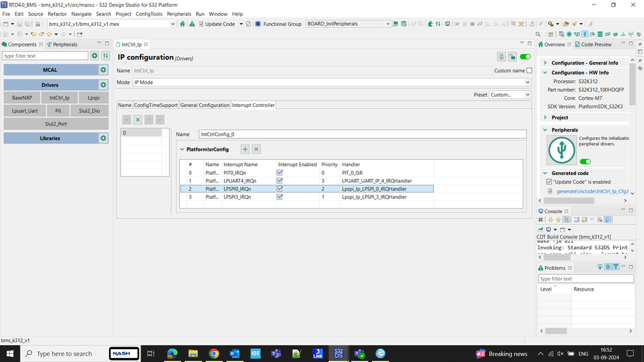Open the ConfigTools menu
This screenshot has height=362, width=644.
pos(149,14)
